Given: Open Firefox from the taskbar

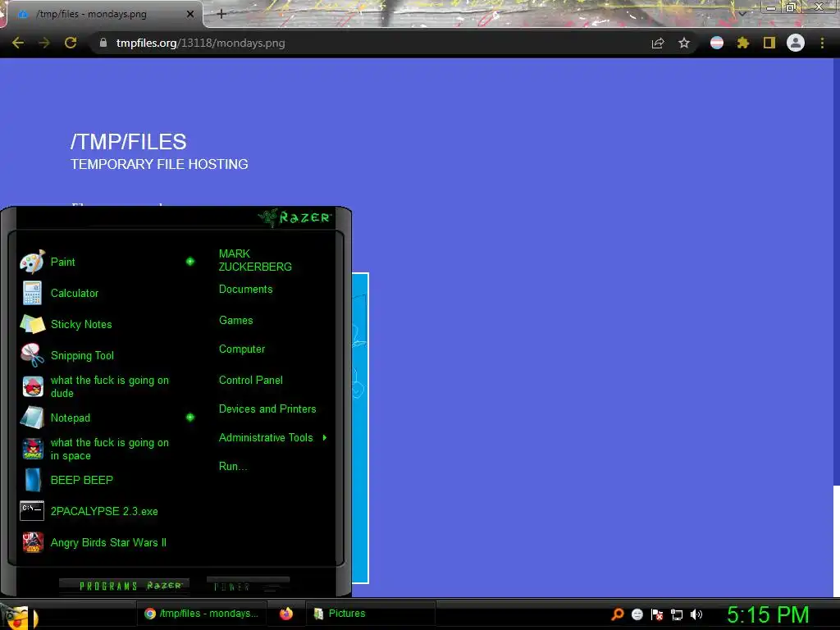Looking at the screenshot, I should (286, 614).
